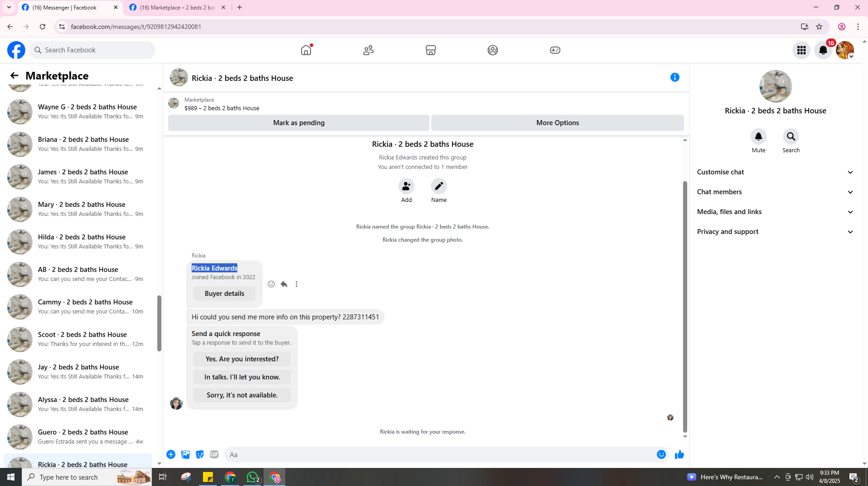Viewport: 868px width, 486px height.
Task: Click the conversation list scrollbar
Action: pos(159,323)
